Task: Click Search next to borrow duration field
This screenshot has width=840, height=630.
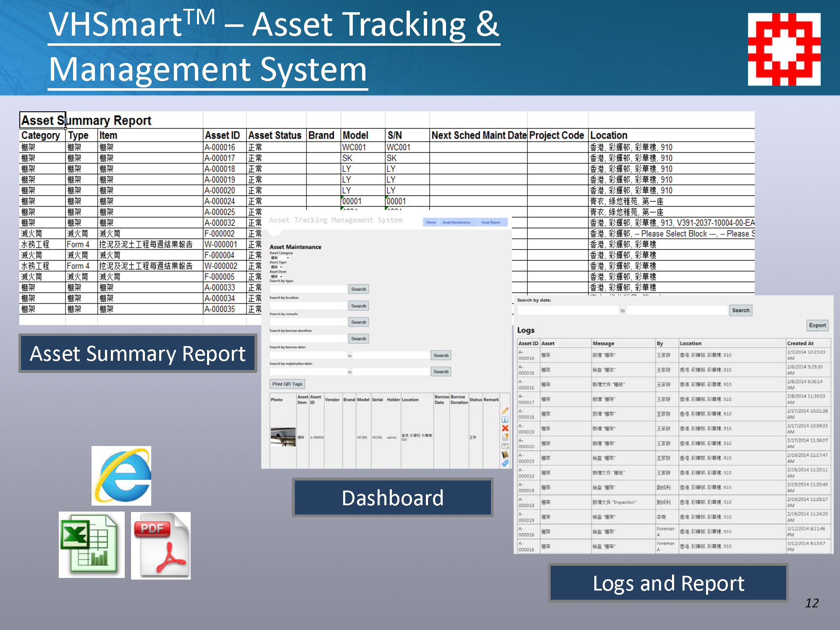Action: coord(359,339)
